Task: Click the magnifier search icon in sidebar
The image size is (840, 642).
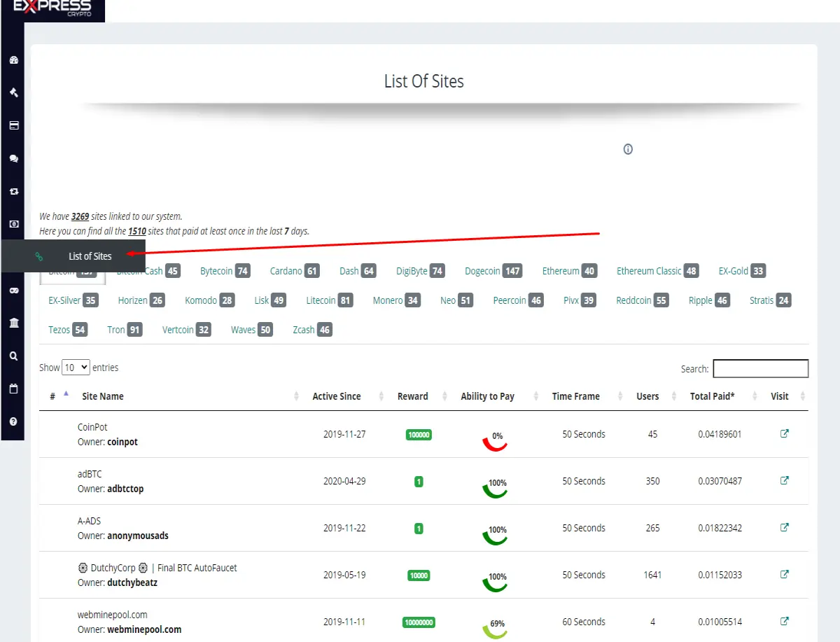Action: (13, 356)
